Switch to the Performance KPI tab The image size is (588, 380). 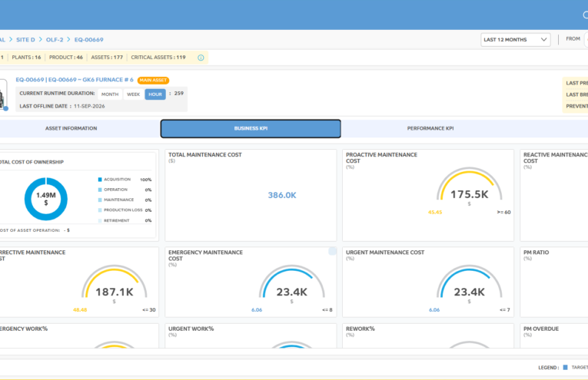click(x=430, y=128)
